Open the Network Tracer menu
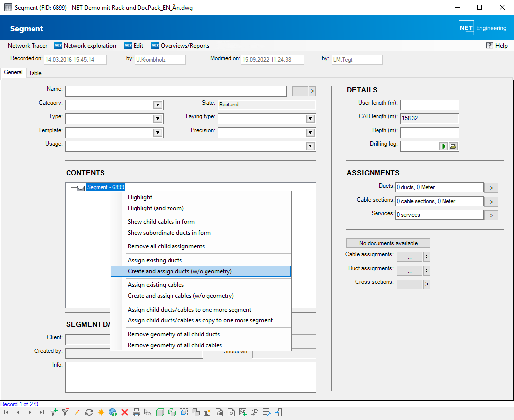This screenshot has height=420, width=514. pos(28,45)
